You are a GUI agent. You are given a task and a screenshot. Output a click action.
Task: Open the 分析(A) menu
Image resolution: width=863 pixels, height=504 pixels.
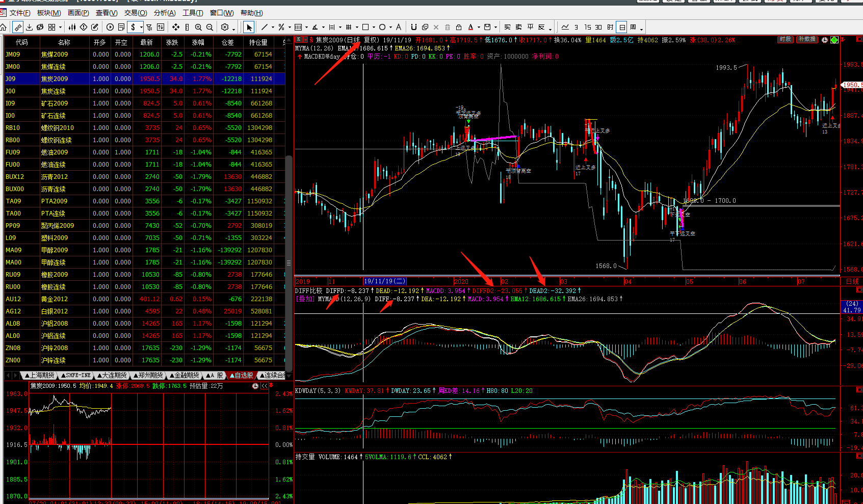165,13
